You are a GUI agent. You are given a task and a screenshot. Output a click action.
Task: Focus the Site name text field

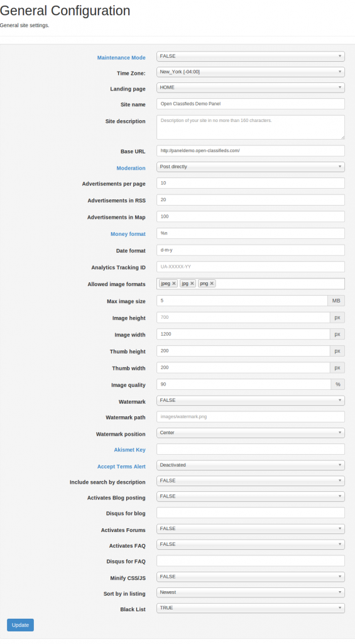pyautogui.click(x=250, y=104)
